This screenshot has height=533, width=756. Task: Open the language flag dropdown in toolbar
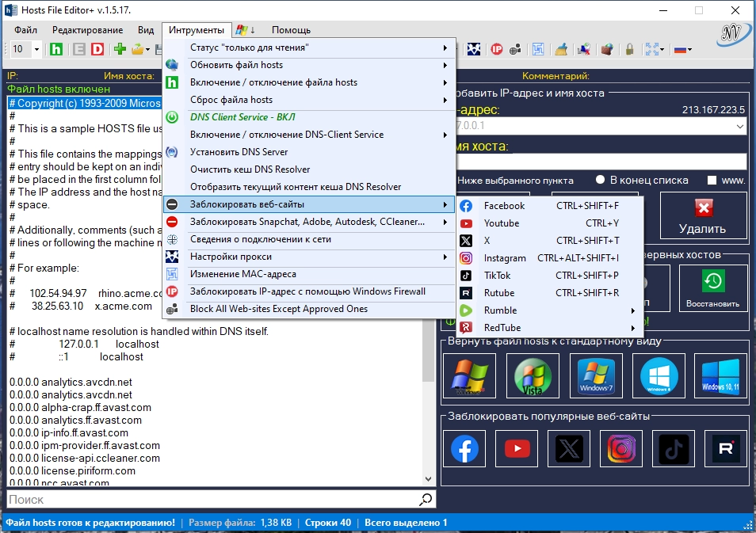tap(682, 49)
